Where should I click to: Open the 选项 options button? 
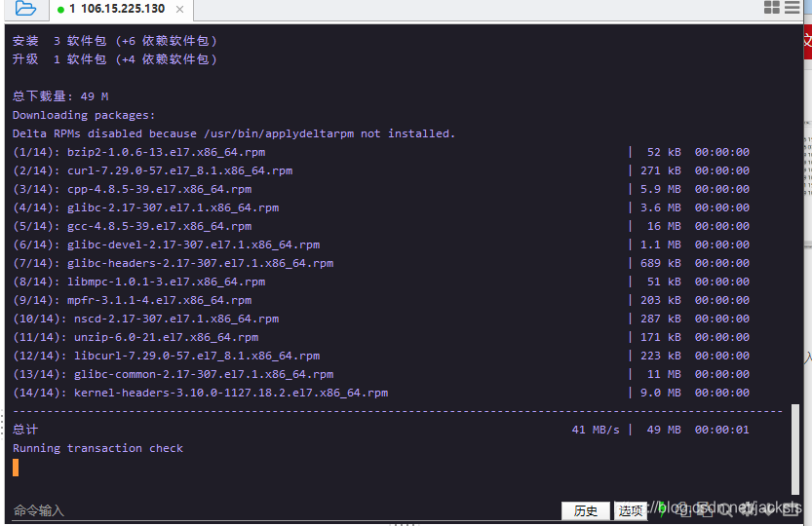tap(631, 511)
